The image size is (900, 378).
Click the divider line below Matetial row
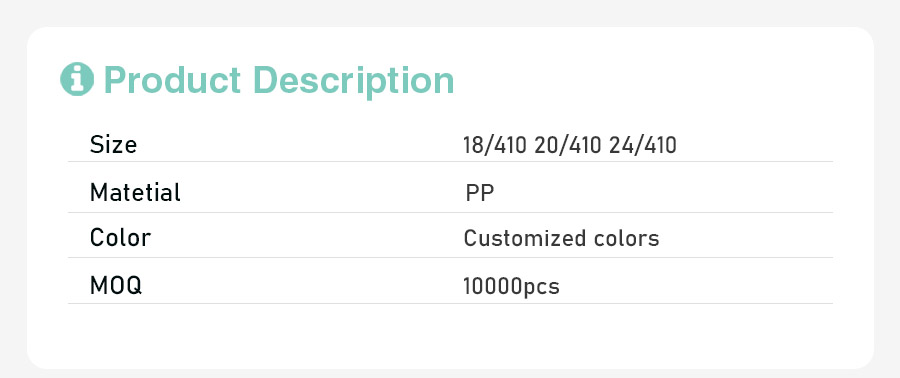450,213
